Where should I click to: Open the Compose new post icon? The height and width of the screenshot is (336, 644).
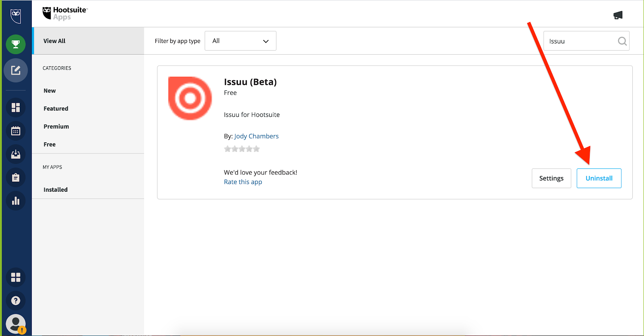[16, 70]
